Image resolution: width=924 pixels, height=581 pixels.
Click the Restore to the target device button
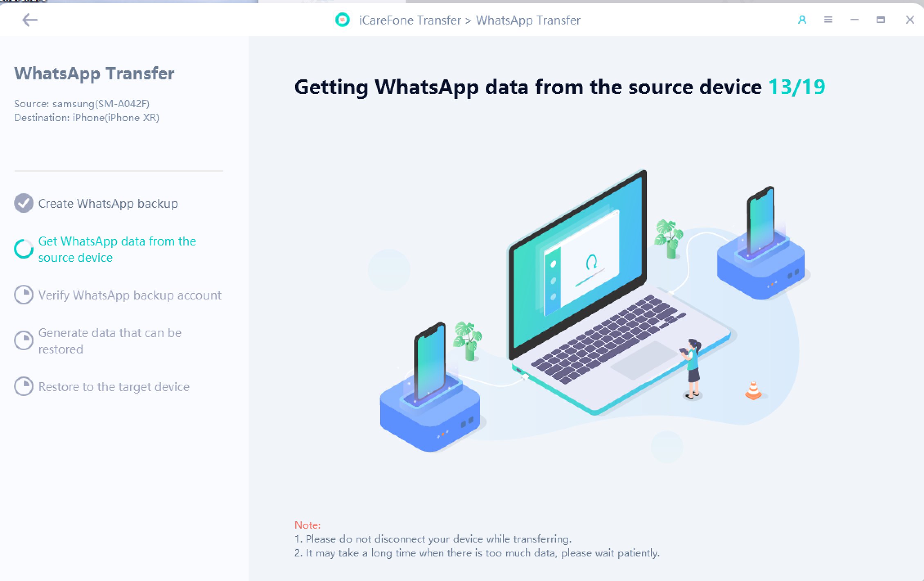114,387
